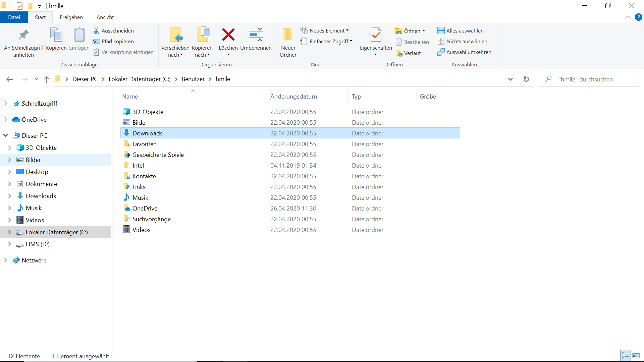Click the up-arrow parent folder button
644x362 pixels.
pyautogui.click(x=47, y=79)
